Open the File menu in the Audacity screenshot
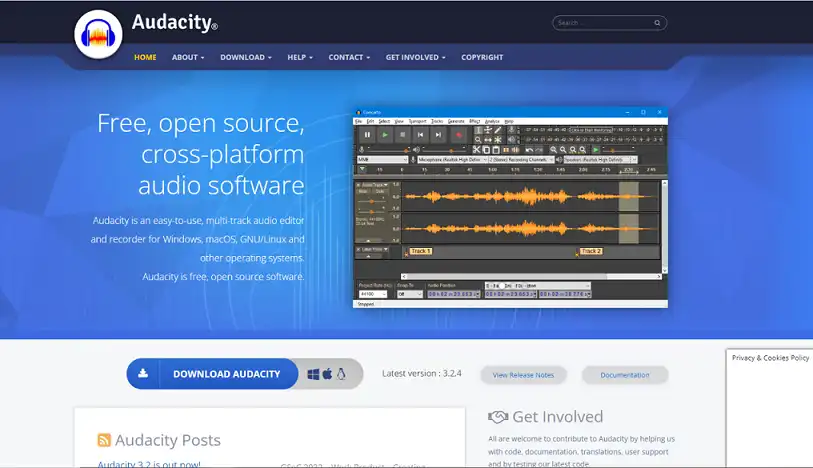The height and width of the screenshot is (468, 813). pyautogui.click(x=359, y=121)
